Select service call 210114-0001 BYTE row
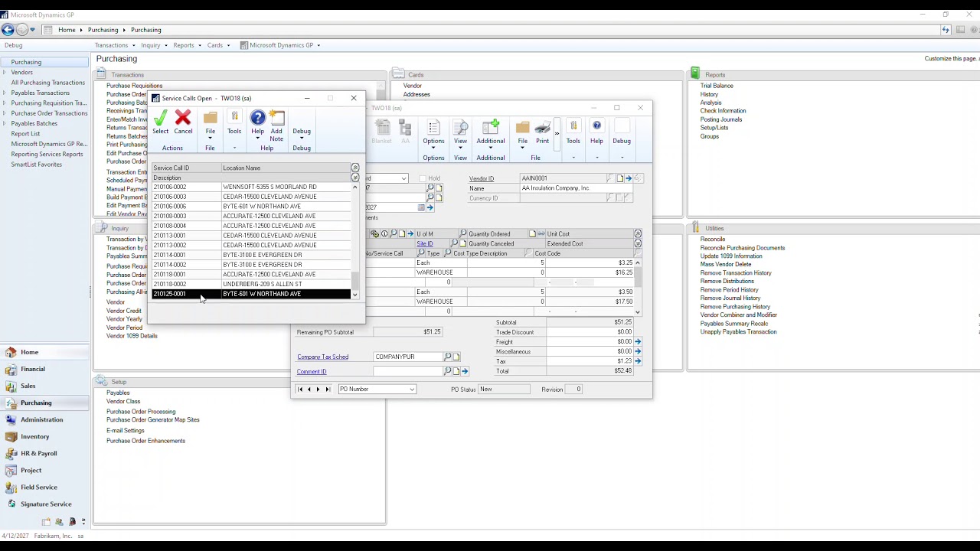The image size is (980, 551). [x=251, y=255]
